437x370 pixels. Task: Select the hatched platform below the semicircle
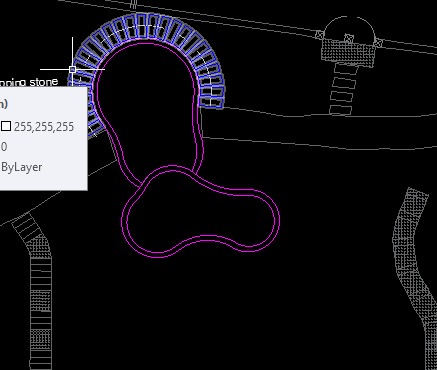coord(348,53)
